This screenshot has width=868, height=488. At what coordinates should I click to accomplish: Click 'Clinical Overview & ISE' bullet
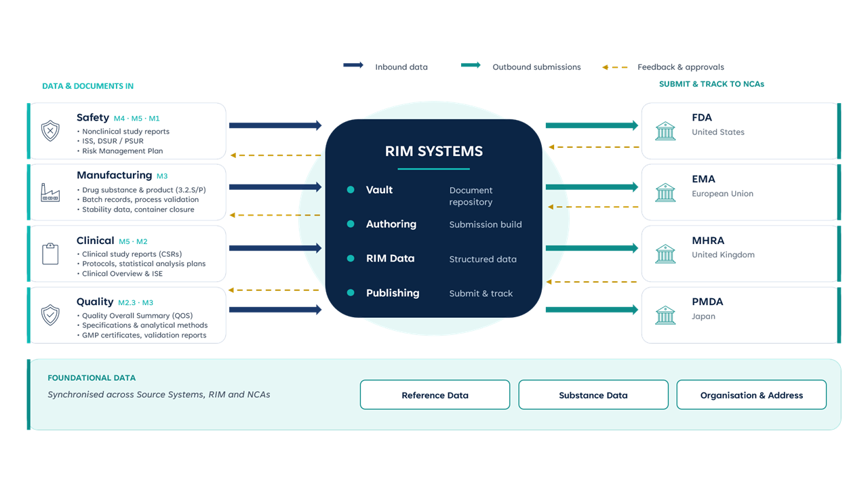click(x=120, y=274)
